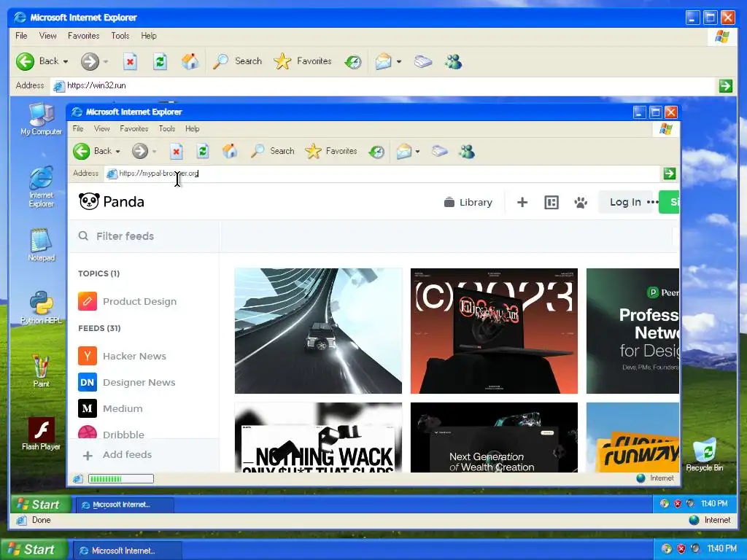
Task: Select Product Design topic
Action: (x=128, y=301)
